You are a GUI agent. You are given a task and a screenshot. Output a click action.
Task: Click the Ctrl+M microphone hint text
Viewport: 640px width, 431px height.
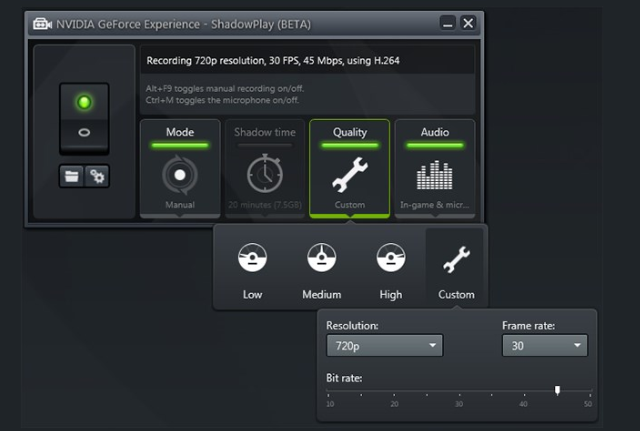(x=222, y=100)
